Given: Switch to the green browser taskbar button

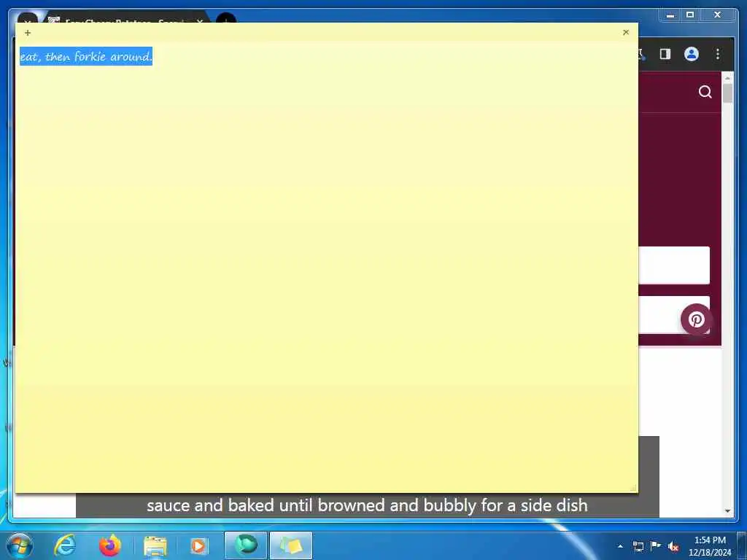Looking at the screenshot, I should click(246, 545).
